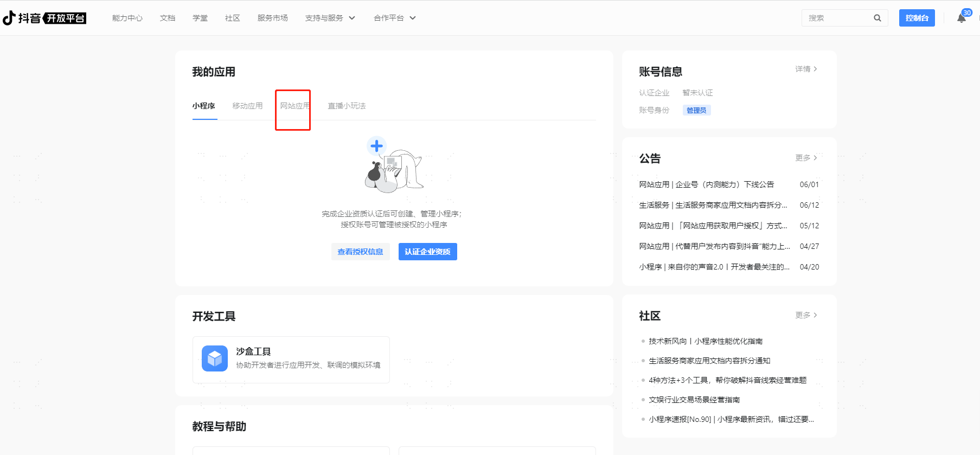980x455 pixels.
Task: Switch to the 移动应用 tab
Action: pyautogui.click(x=247, y=106)
